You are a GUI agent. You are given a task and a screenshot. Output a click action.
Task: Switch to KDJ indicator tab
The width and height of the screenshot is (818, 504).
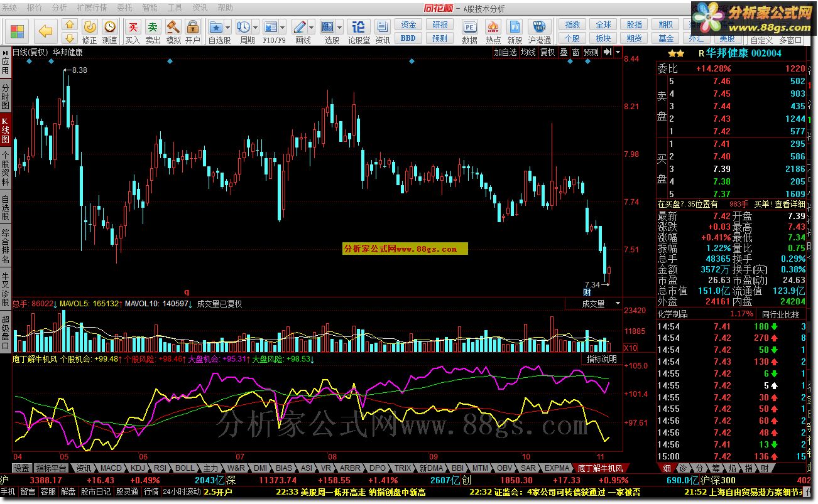click(x=138, y=468)
